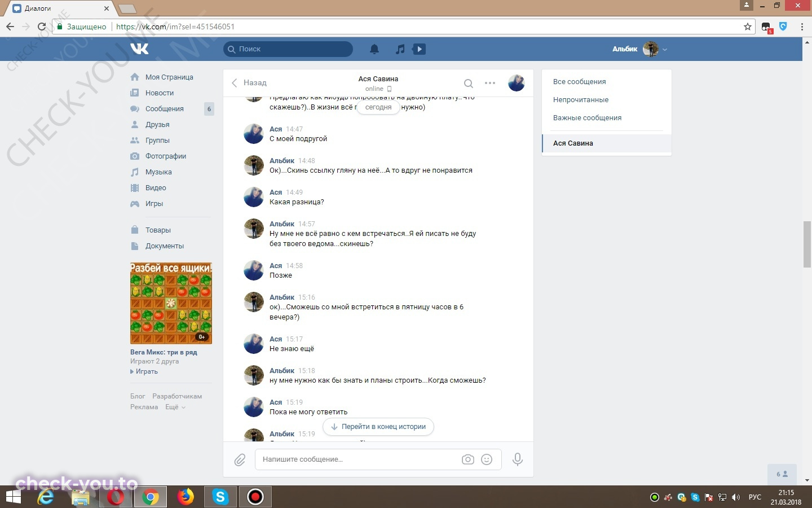The width and height of the screenshot is (812, 508).
Task: Click the browser address bar URL
Action: [175, 27]
